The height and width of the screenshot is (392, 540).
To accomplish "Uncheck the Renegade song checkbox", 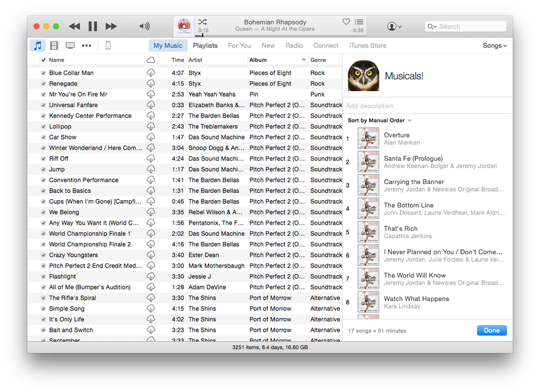I will (45, 83).
